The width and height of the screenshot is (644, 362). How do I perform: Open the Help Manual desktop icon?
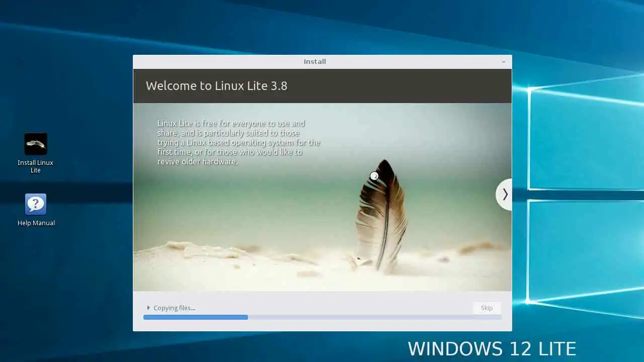tap(36, 204)
